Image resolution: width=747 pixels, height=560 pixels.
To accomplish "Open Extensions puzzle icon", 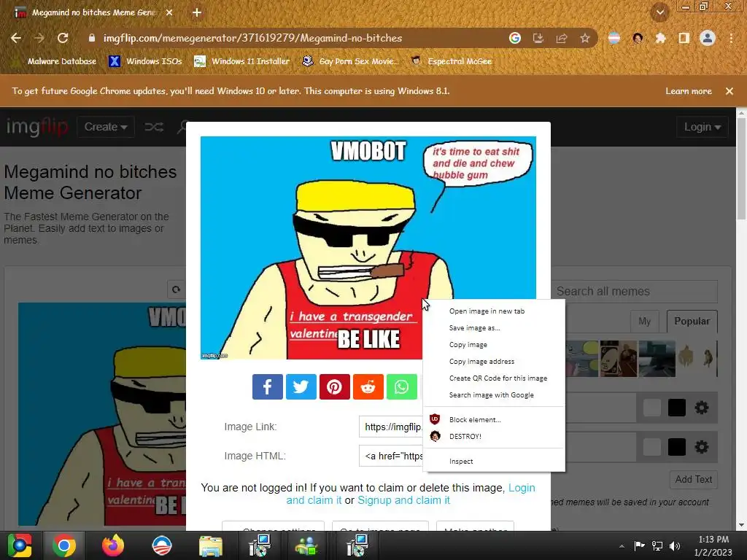I will pyautogui.click(x=661, y=38).
